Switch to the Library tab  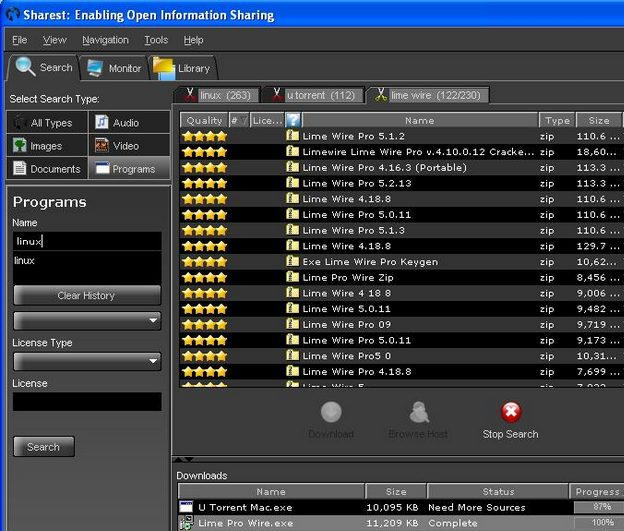pyautogui.click(x=181, y=68)
